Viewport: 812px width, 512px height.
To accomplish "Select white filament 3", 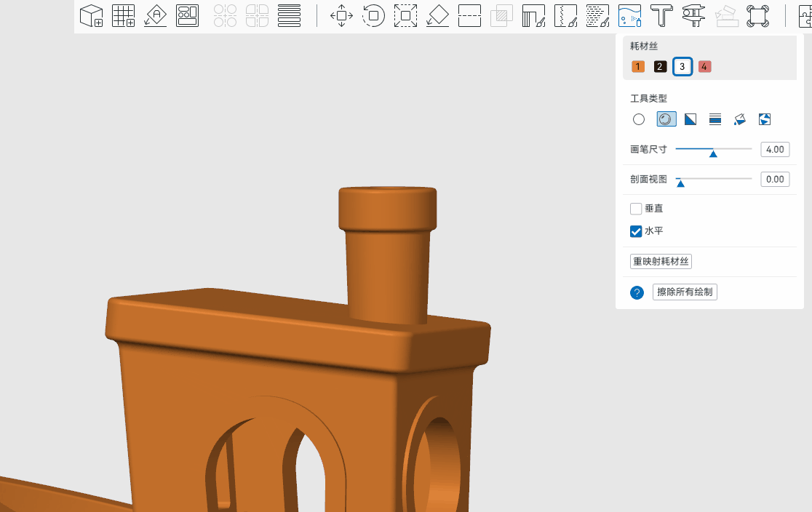I will click(x=682, y=66).
